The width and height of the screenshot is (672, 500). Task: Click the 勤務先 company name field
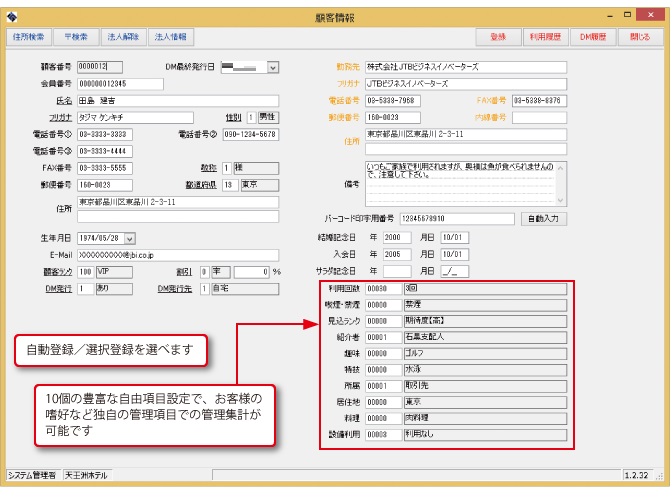tap(466, 67)
